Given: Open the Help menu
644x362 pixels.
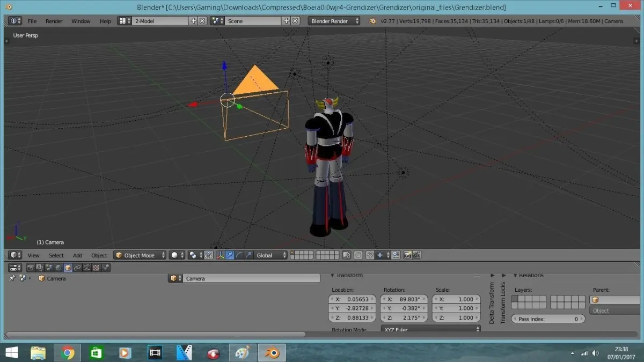Looking at the screenshot, I should coord(106,21).
